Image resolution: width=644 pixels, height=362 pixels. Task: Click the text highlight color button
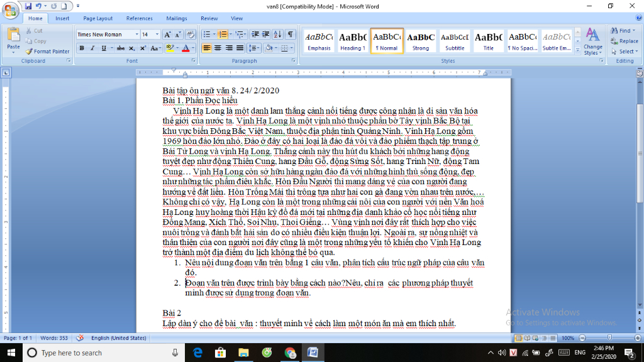(170, 48)
